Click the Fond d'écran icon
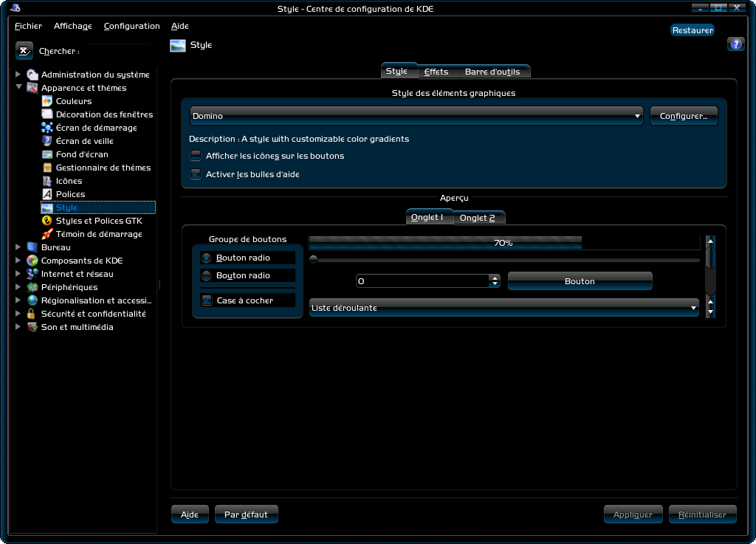Viewport: 756px width, 544px height. pos(47,154)
